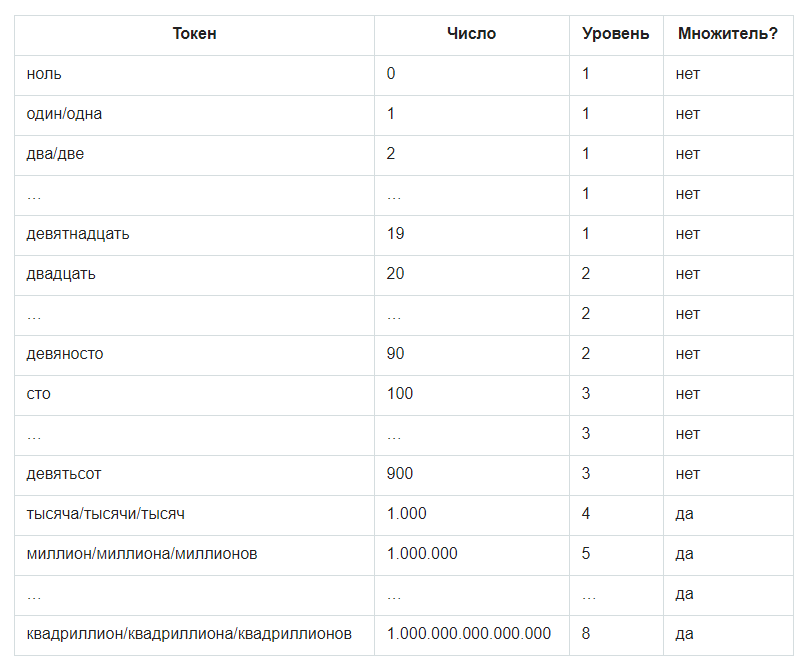Click the 'девятьсот' token cell
This screenshot has width=807, height=665.
(64, 474)
